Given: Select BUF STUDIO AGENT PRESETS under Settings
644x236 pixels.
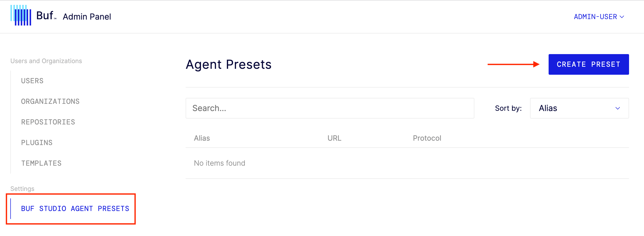Looking at the screenshot, I should click(x=76, y=208).
